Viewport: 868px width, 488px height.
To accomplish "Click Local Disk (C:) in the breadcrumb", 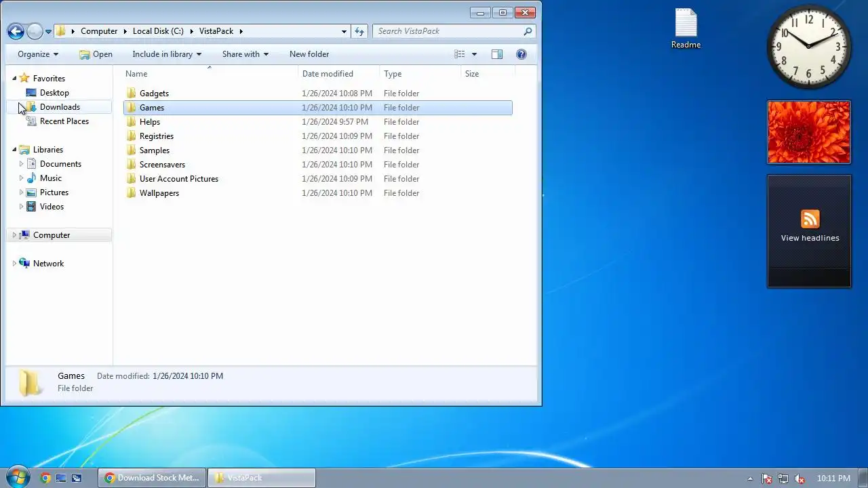I will coord(158,31).
